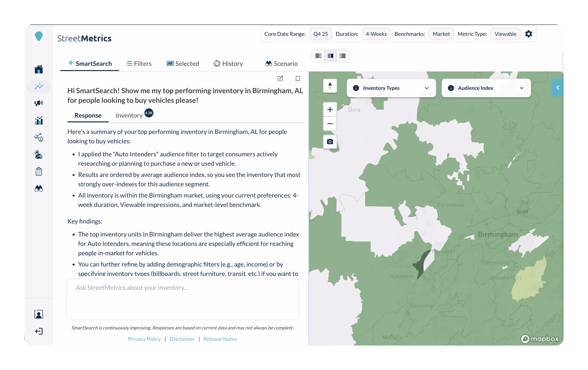This screenshot has width=588, height=370.
Task: Click the Forestdale map label
Action: pyautogui.click(x=451, y=205)
